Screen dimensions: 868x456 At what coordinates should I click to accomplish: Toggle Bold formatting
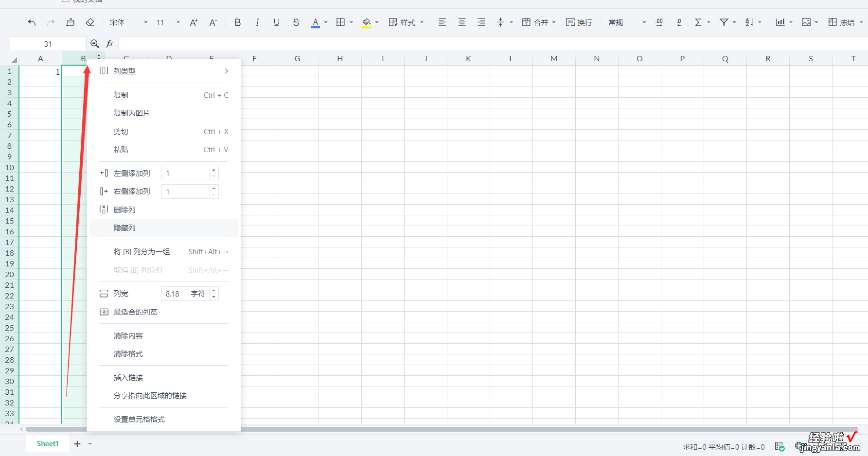tap(238, 22)
